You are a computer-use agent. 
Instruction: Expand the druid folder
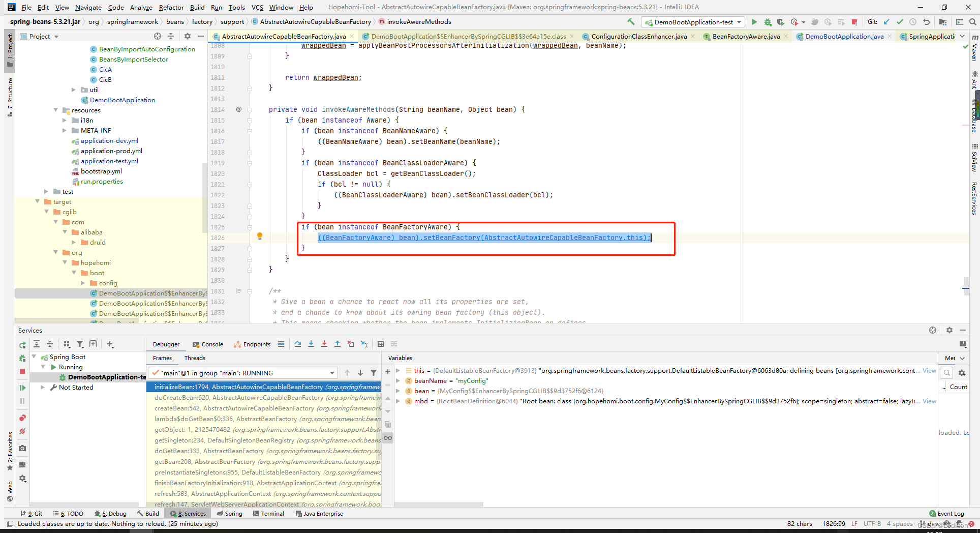[74, 242]
